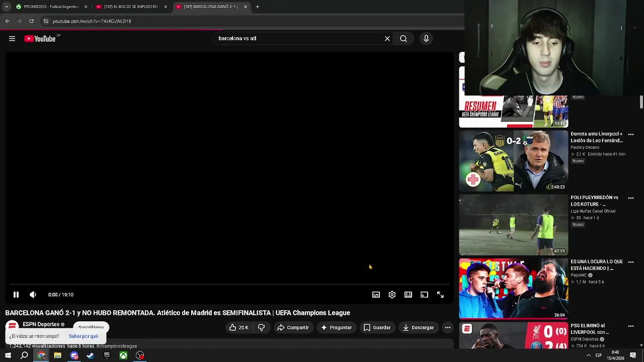Start voice search with the microphone icon
644x362 pixels.
pos(426,38)
